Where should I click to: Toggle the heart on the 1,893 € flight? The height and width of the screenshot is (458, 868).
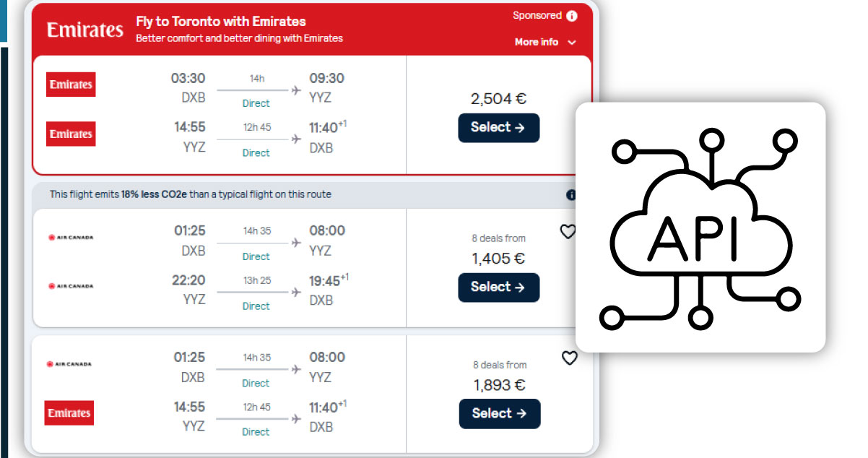point(569,358)
